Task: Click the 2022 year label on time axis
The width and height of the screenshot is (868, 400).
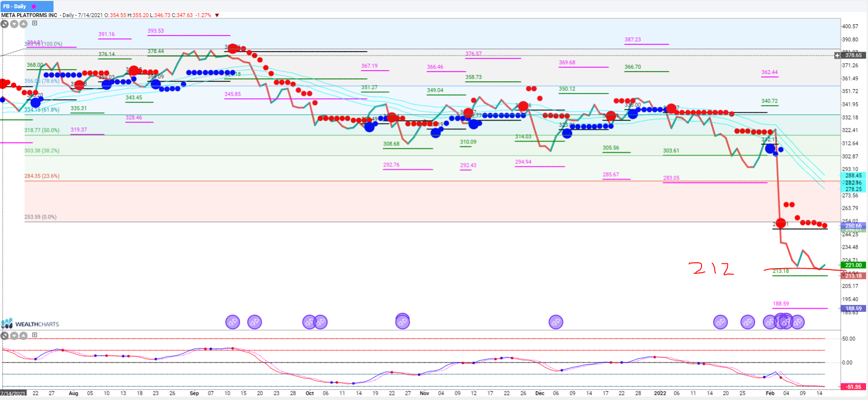Action: (660, 393)
